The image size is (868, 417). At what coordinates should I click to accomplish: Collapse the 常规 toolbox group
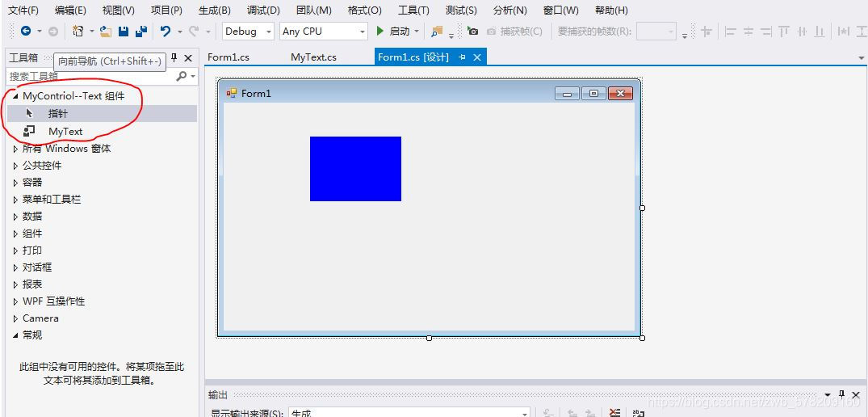point(15,335)
